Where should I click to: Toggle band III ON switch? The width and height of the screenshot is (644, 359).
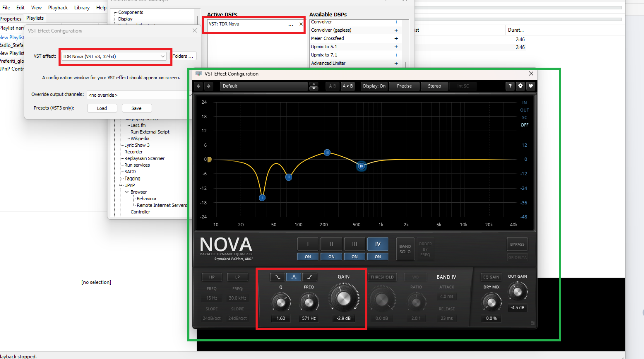click(x=355, y=257)
